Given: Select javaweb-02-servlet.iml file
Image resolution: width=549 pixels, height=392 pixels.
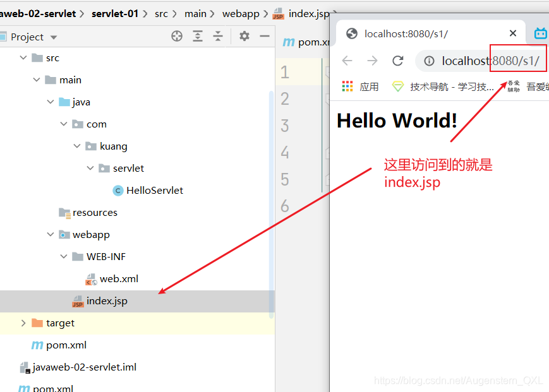Looking at the screenshot, I should point(78,367).
